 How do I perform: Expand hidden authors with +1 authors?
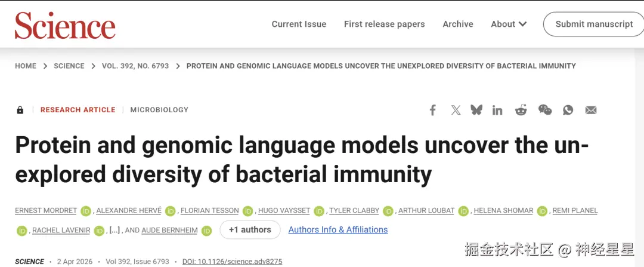pyautogui.click(x=250, y=230)
